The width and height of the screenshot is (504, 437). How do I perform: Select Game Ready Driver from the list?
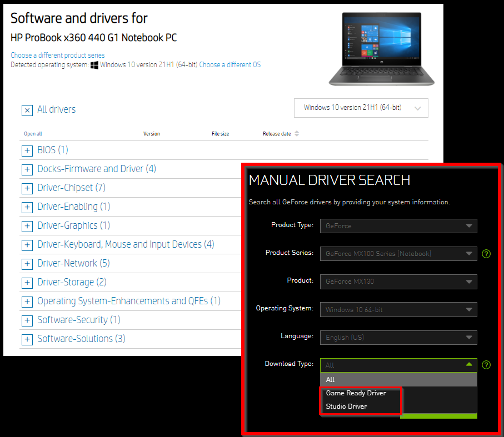coord(356,393)
